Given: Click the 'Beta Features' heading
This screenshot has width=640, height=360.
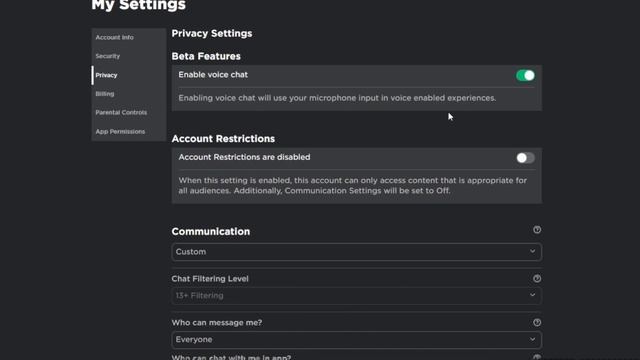Looking at the screenshot, I should (x=206, y=56).
